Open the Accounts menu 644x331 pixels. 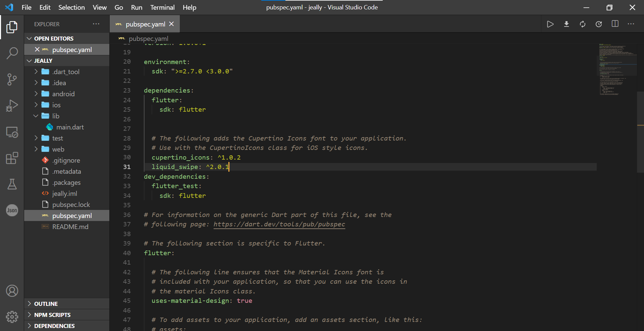point(12,291)
